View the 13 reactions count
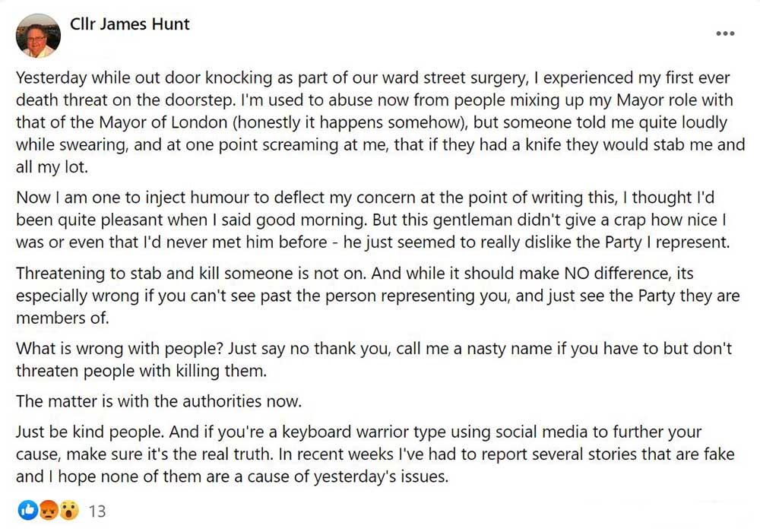The image size is (760, 532). 97,511
